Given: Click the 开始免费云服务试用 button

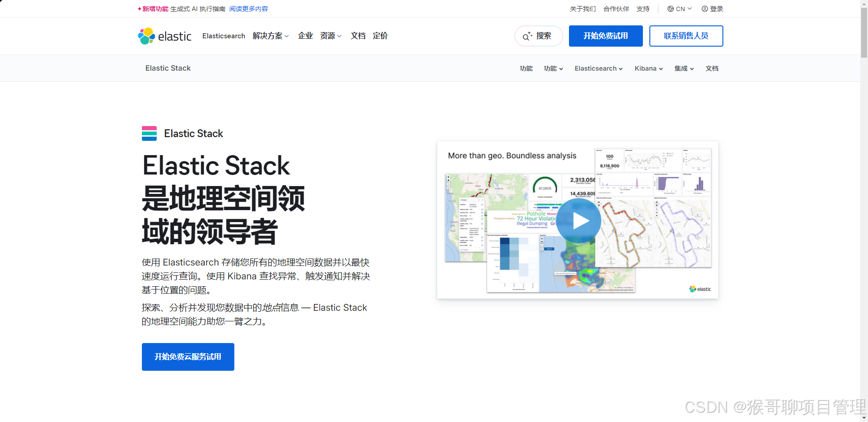Looking at the screenshot, I should 188,357.
